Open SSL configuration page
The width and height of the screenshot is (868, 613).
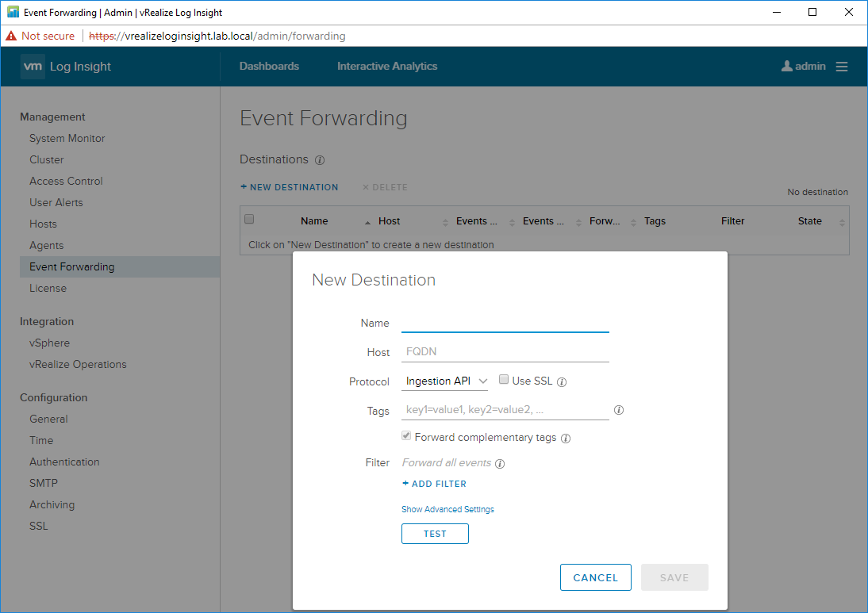(38, 526)
